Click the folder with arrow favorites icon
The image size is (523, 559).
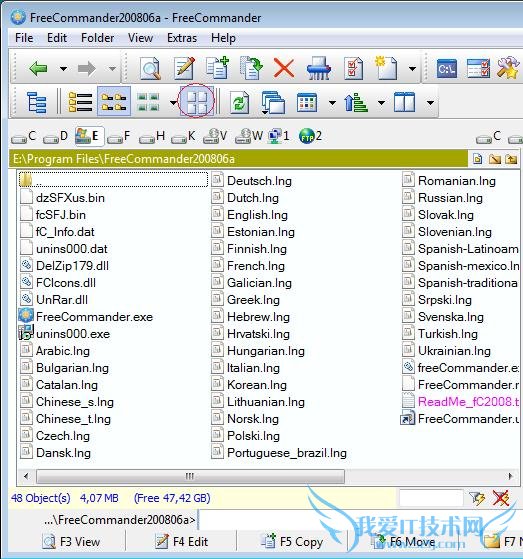(494, 159)
